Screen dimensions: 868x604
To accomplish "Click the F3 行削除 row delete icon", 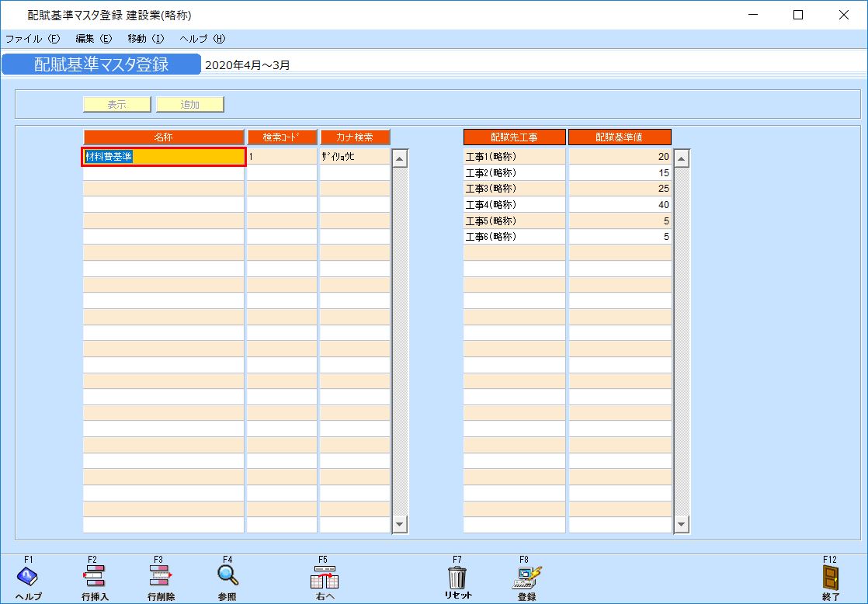I will click(x=160, y=577).
